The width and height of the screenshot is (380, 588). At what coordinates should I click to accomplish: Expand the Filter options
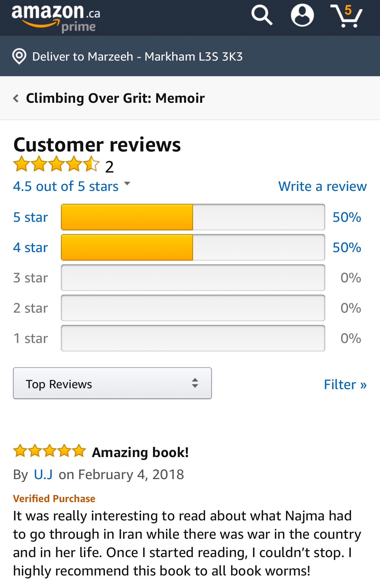pos(345,385)
